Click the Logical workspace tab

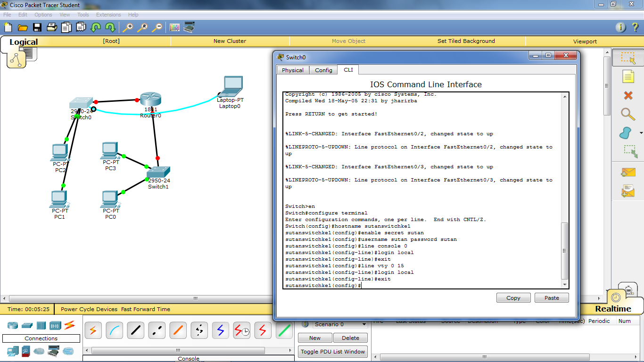24,42
